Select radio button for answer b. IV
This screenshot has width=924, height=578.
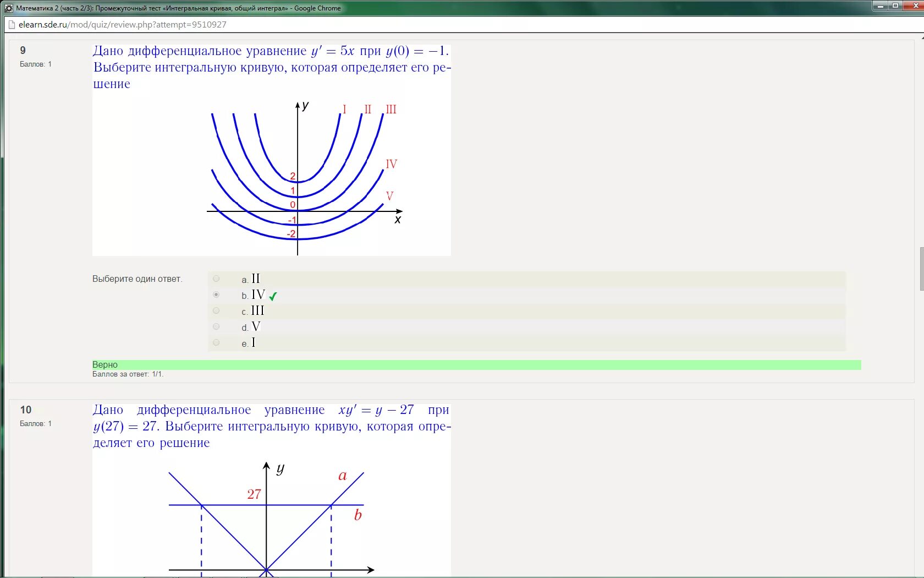216,295
